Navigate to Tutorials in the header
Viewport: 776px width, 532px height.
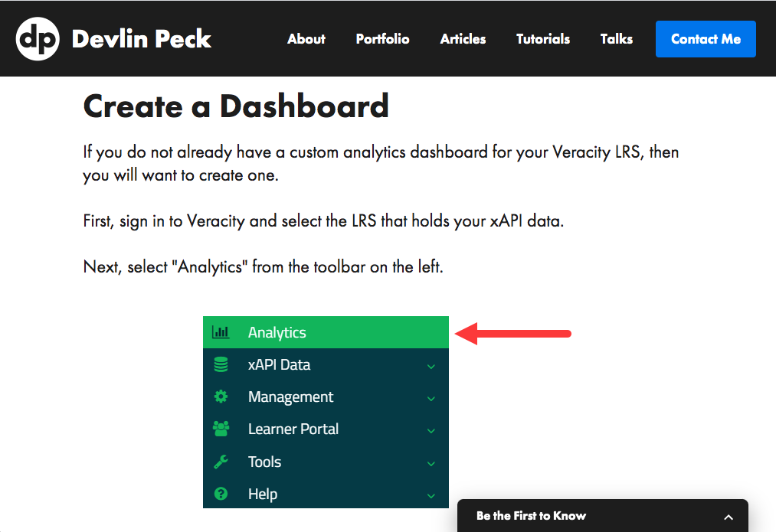tap(543, 39)
